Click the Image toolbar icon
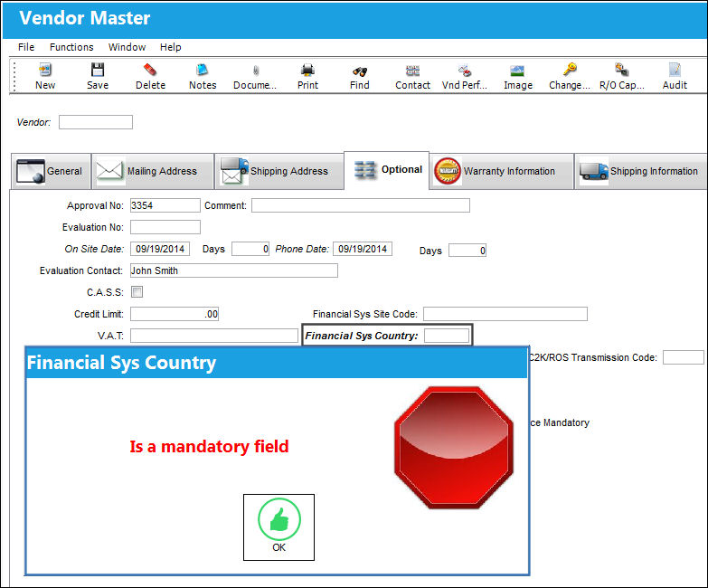 (517, 71)
